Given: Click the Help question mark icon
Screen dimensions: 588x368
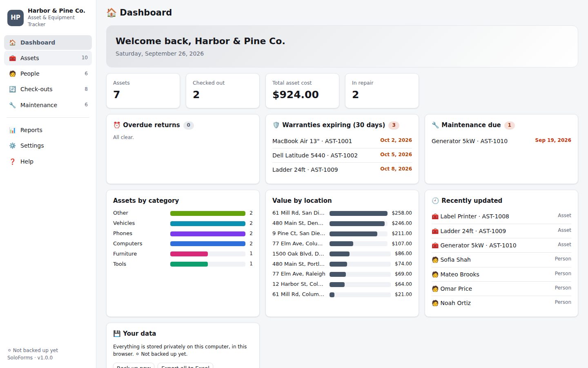Looking at the screenshot, I should 13,162.
